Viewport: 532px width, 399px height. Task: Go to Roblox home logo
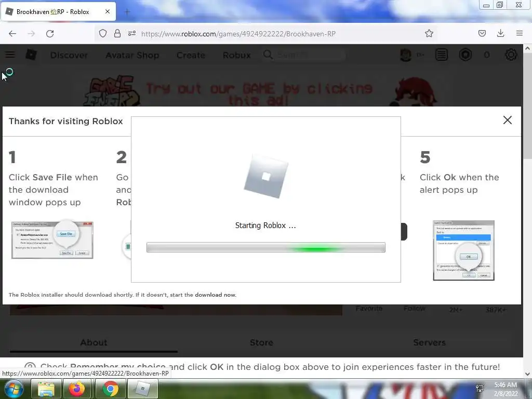tap(31, 55)
